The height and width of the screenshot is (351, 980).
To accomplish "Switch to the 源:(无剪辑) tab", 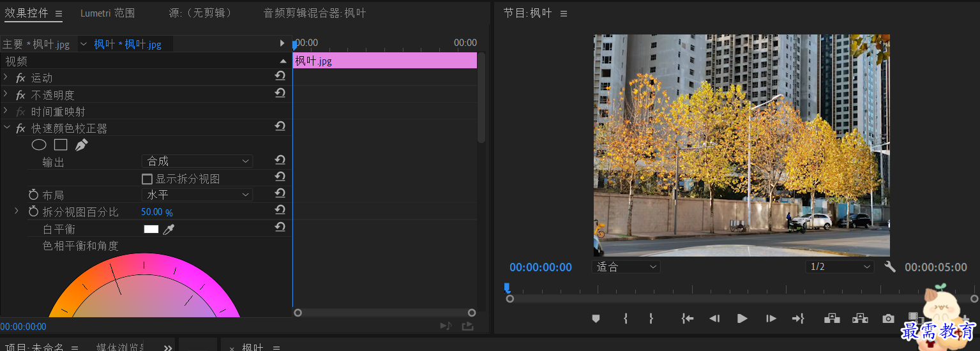I will point(200,13).
